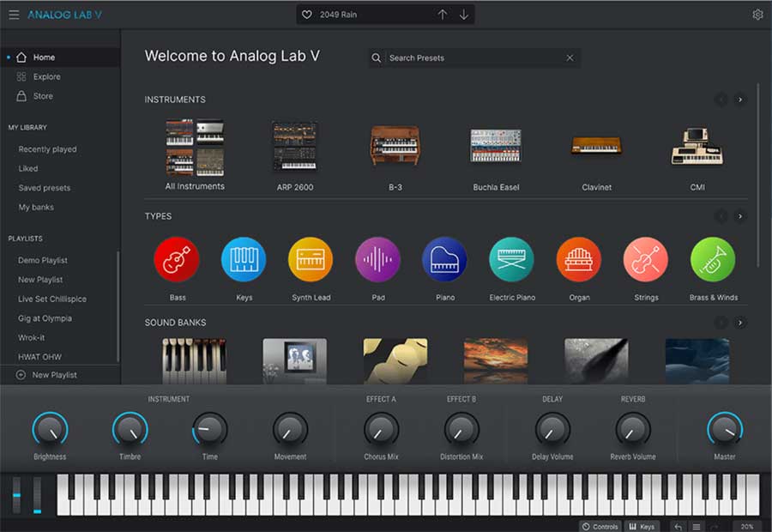This screenshot has height=532, width=772.
Task: Open settings with the gear icon
Action: 757,15
